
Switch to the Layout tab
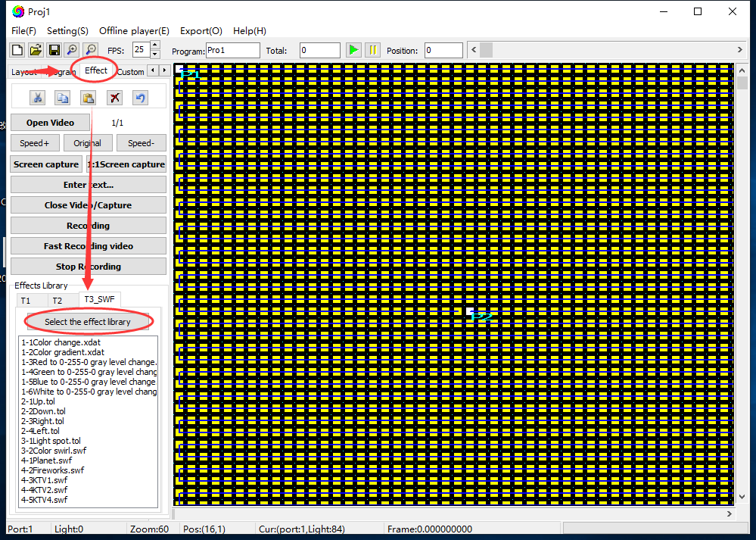pyautogui.click(x=24, y=72)
